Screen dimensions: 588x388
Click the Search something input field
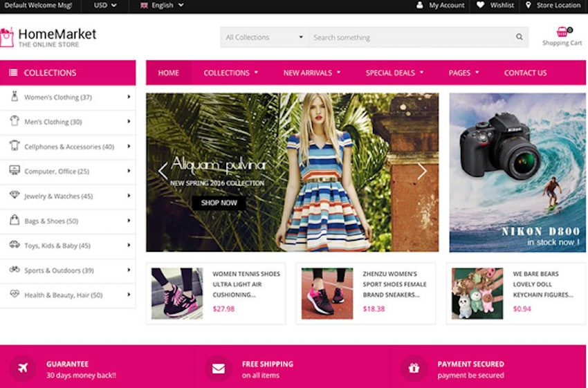point(411,37)
